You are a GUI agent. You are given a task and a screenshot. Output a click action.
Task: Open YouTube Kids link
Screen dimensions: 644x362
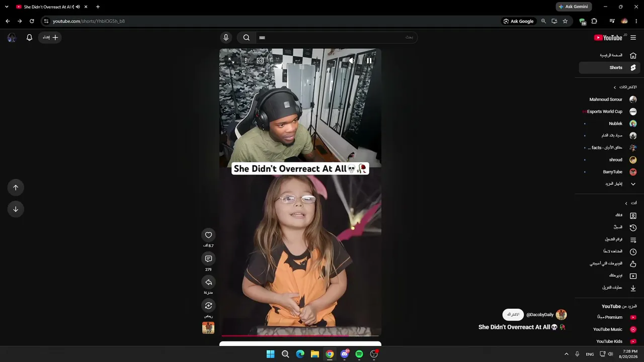pos(609,341)
